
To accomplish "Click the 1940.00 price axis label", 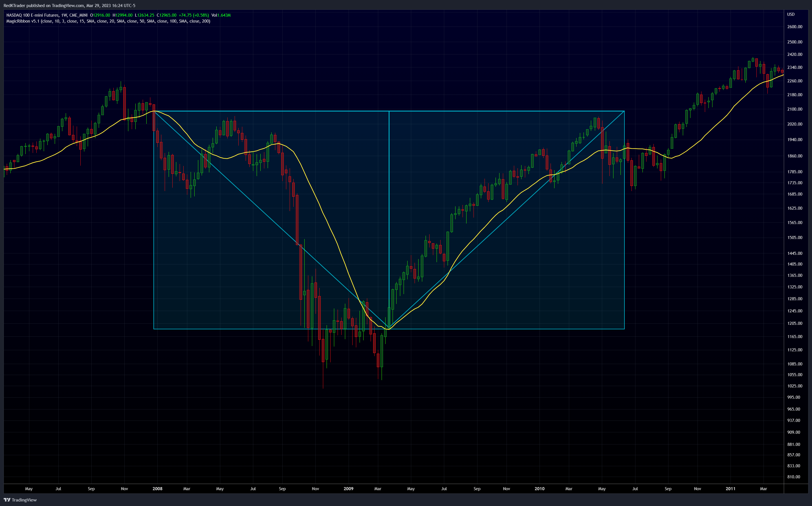I will tap(795, 139).
